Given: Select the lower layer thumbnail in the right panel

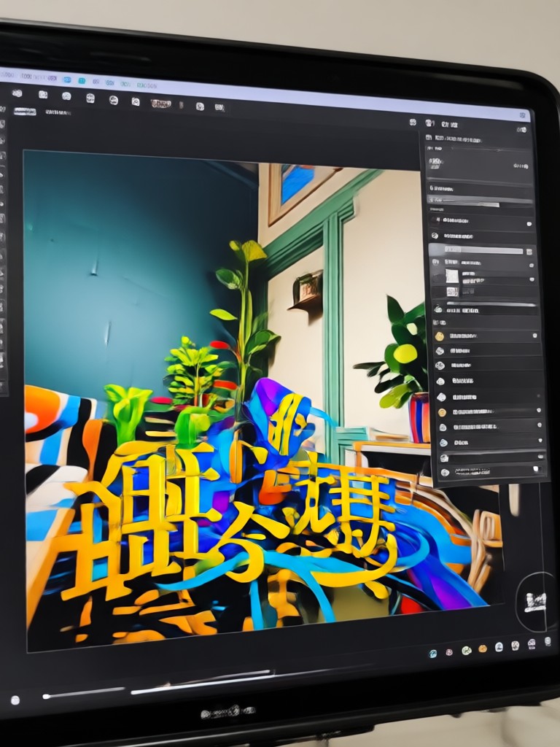Looking at the screenshot, I should pyautogui.click(x=452, y=292).
